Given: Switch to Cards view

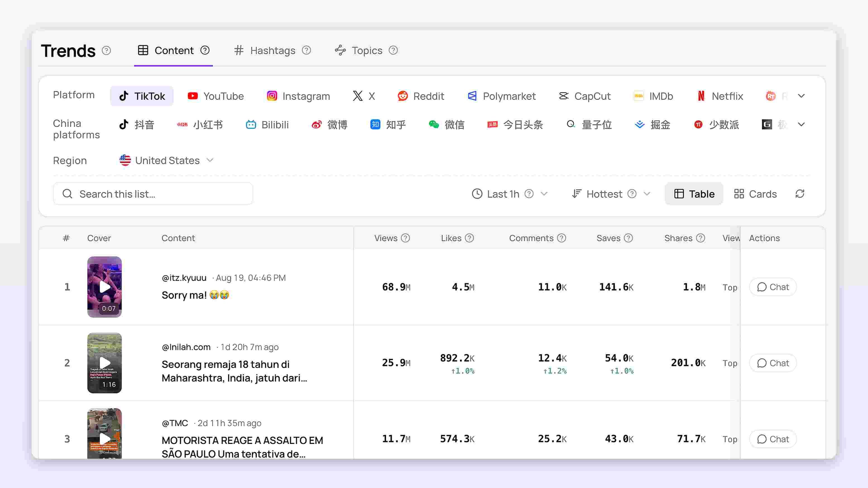Looking at the screenshot, I should [755, 194].
